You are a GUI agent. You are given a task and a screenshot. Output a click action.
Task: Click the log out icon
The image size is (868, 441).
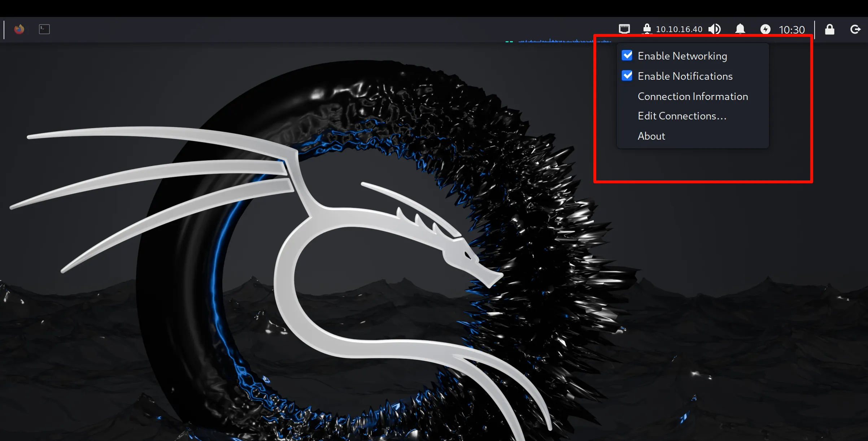point(855,29)
